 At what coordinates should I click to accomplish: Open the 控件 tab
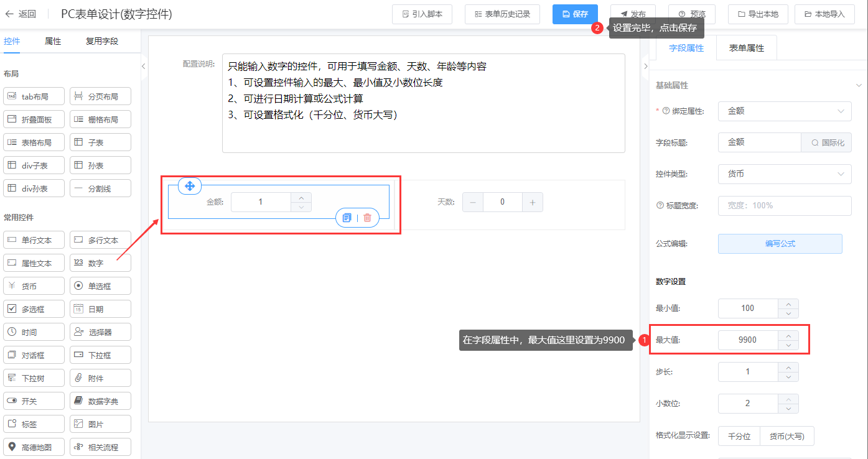click(12, 41)
